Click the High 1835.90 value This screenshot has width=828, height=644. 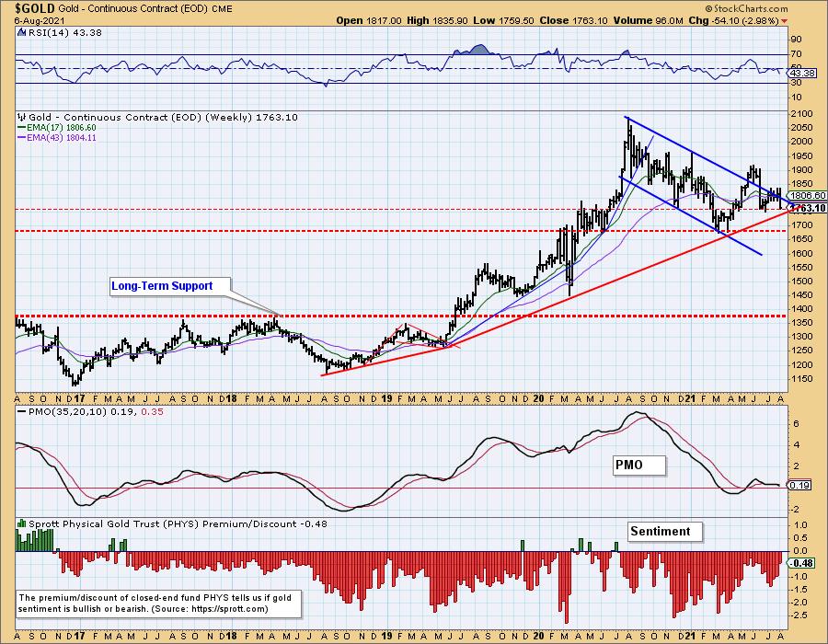tap(437, 20)
